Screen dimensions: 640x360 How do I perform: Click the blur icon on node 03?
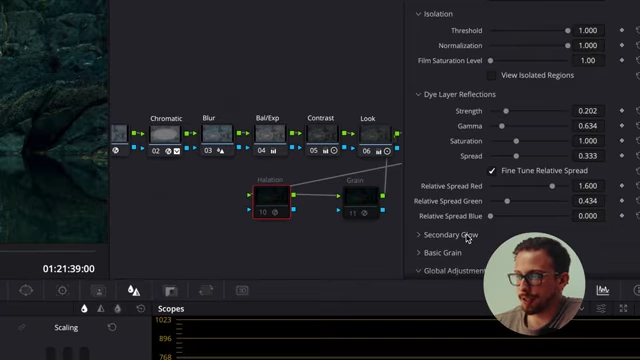point(220,151)
